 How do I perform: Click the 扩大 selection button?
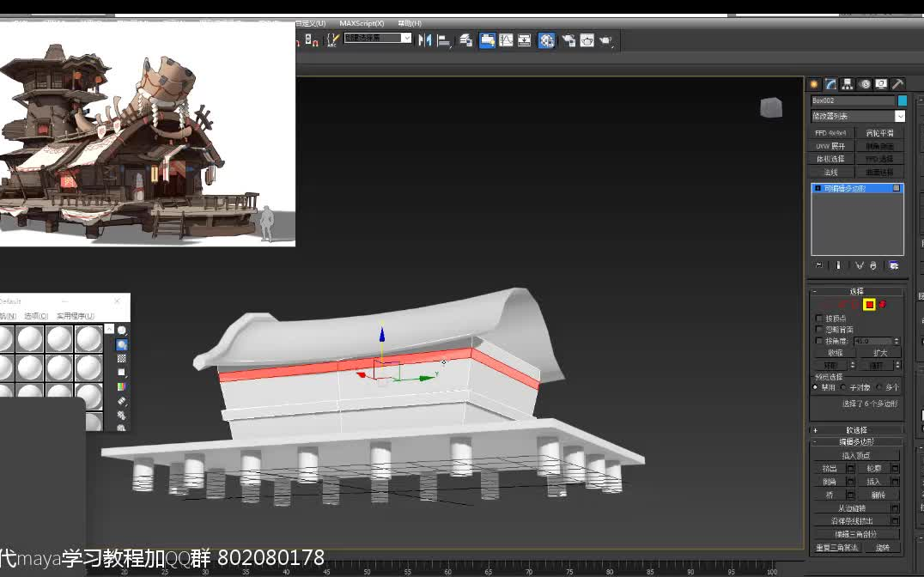click(x=880, y=352)
